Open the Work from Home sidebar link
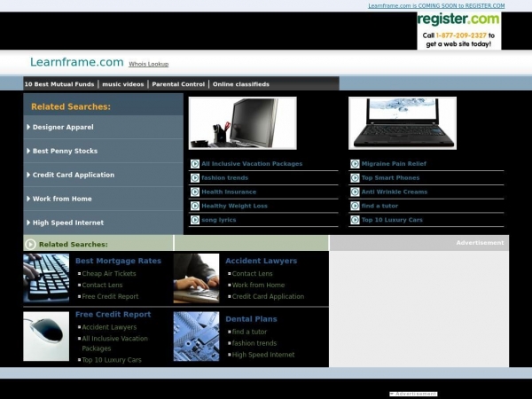532x399 pixels. (x=62, y=199)
